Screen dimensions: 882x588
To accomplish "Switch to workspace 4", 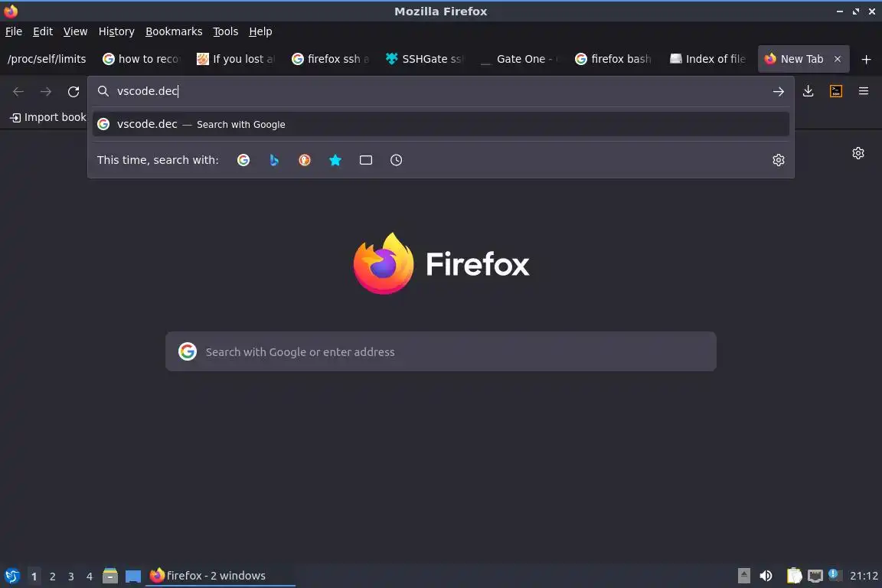I will coord(89,577).
